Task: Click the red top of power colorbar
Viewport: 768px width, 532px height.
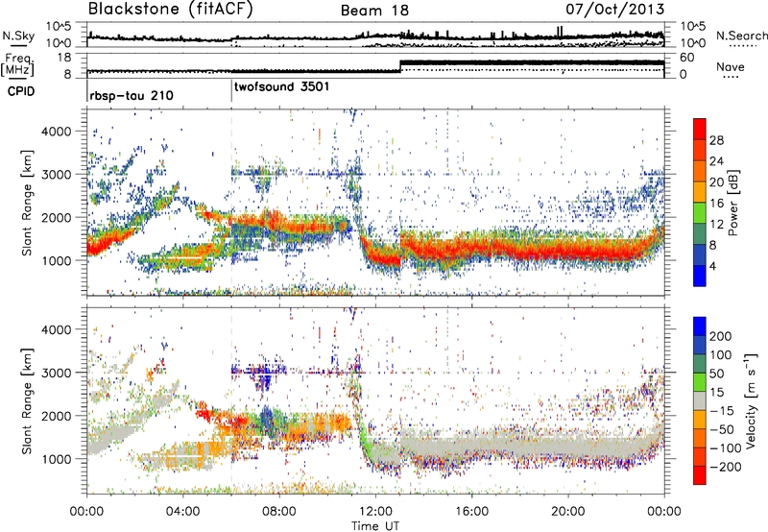Action: click(x=700, y=127)
